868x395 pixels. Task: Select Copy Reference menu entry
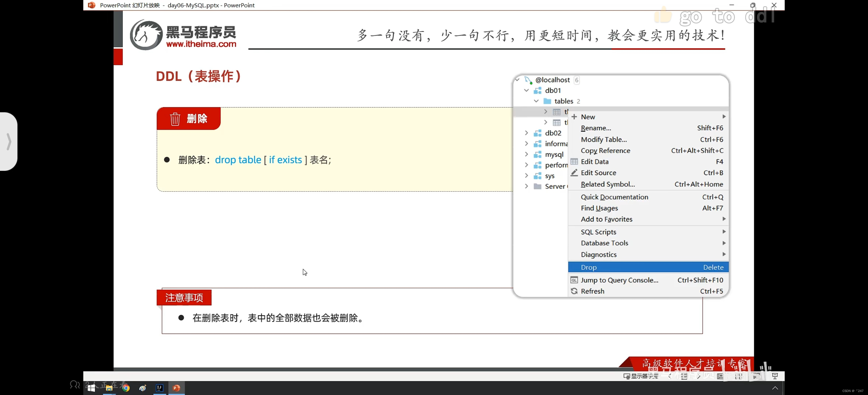point(648,150)
